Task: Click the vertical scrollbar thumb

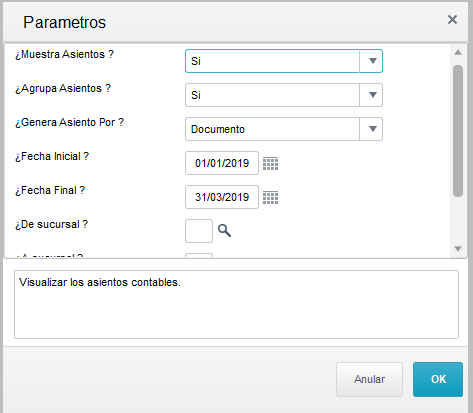Action: [x=458, y=131]
